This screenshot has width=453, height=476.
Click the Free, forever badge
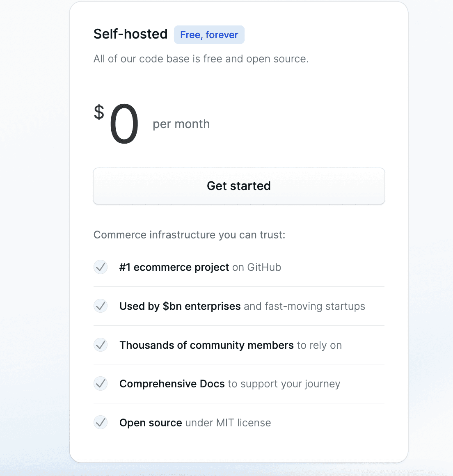click(x=209, y=34)
